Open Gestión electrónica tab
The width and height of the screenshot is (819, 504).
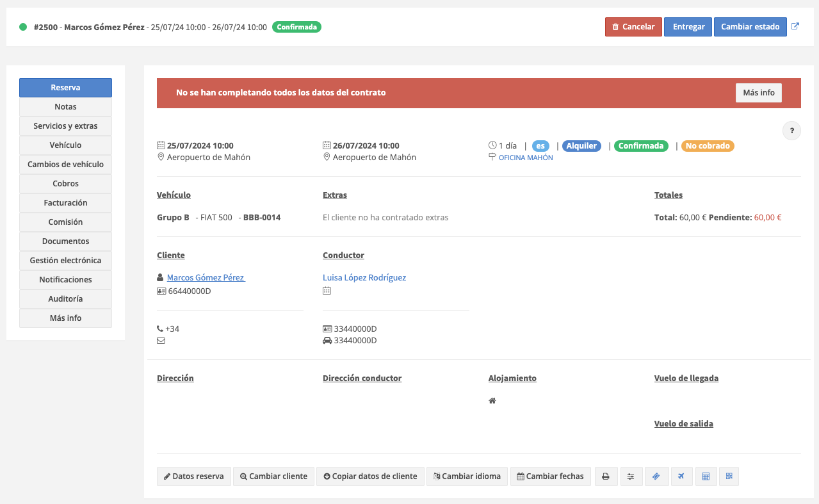[x=65, y=261]
